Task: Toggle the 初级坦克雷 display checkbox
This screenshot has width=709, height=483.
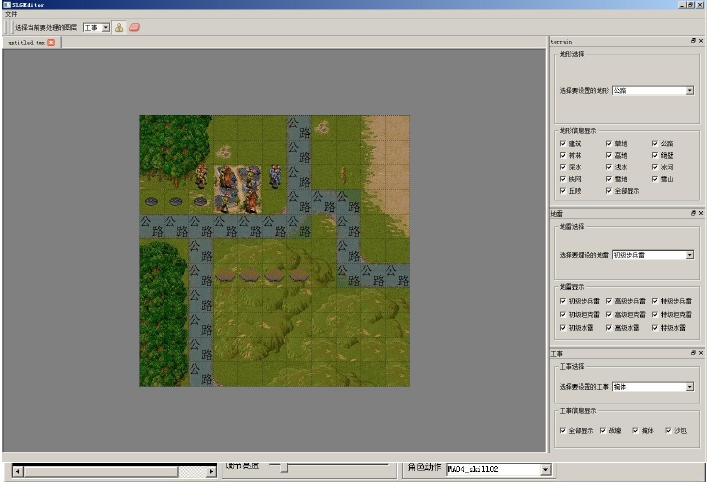Action: click(x=563, y=314)
